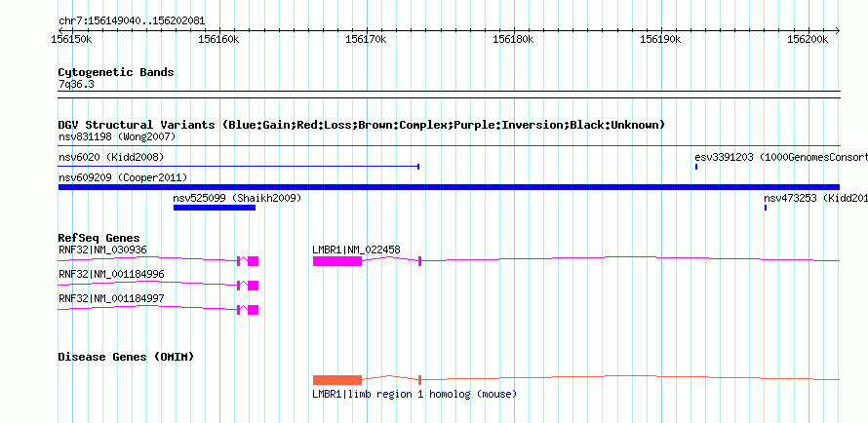
Task: Open variant nsv473253 (Kidd2010) label
Action: [816, 198]
